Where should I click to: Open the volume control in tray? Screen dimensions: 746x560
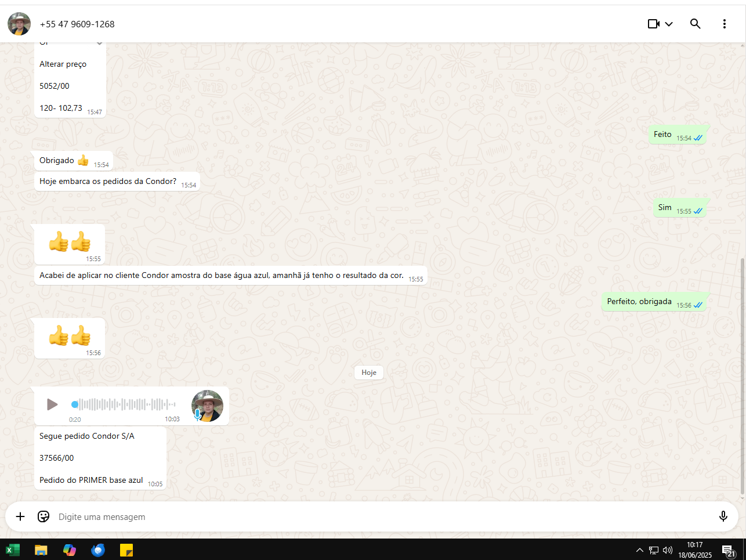(668, 550)
